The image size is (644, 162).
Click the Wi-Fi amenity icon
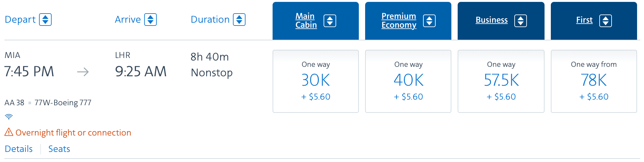point(9,117)
